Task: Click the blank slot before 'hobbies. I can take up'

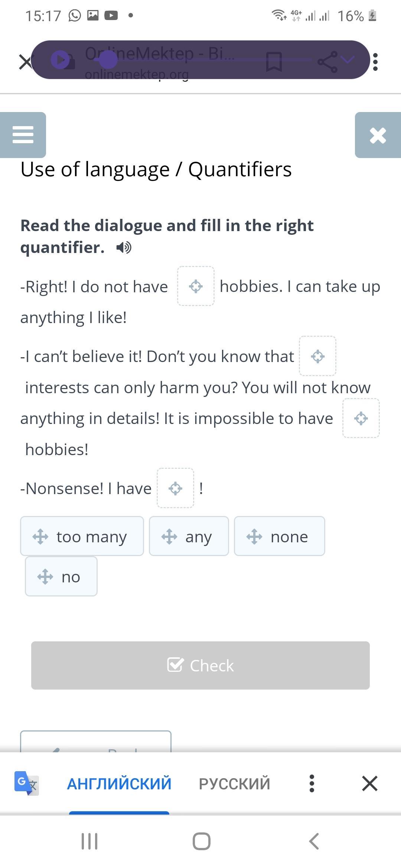Action: coord(196,286)
